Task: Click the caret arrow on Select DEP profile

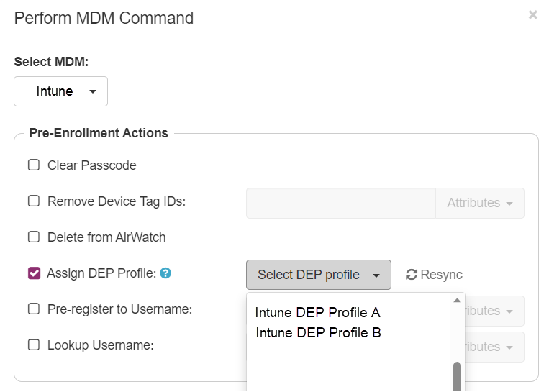Action: [x=376, y=275]
